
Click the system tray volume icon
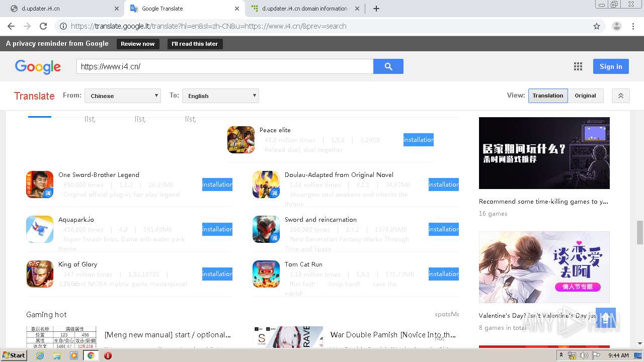[x=584, y=355]
